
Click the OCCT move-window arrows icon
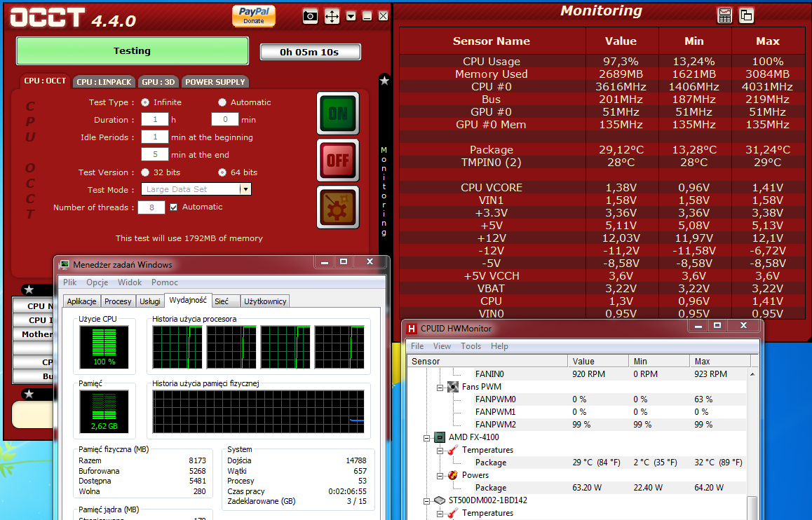332,16
